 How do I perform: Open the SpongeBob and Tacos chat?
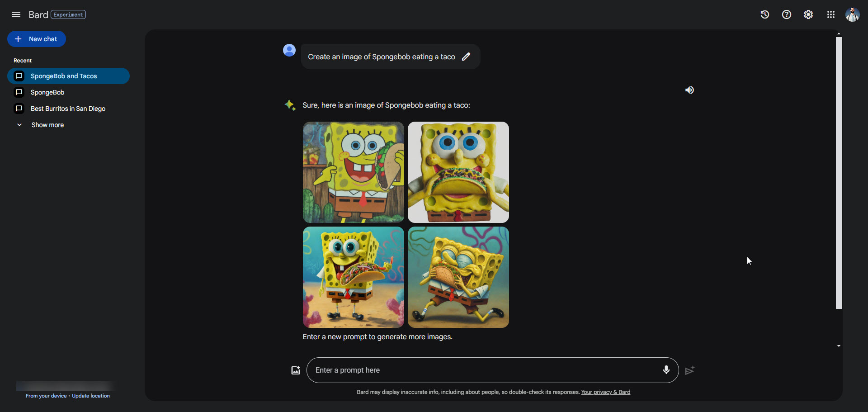(x=68, y=76)
